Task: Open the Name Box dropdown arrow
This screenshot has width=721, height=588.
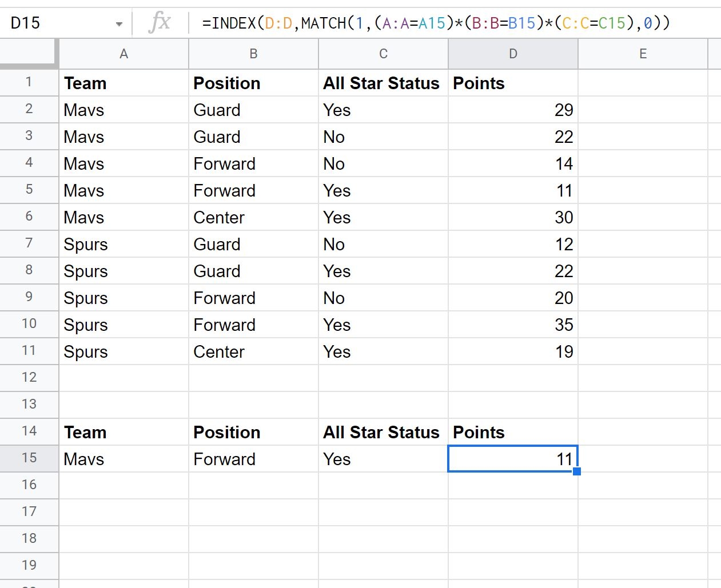Action: point(119,23)
